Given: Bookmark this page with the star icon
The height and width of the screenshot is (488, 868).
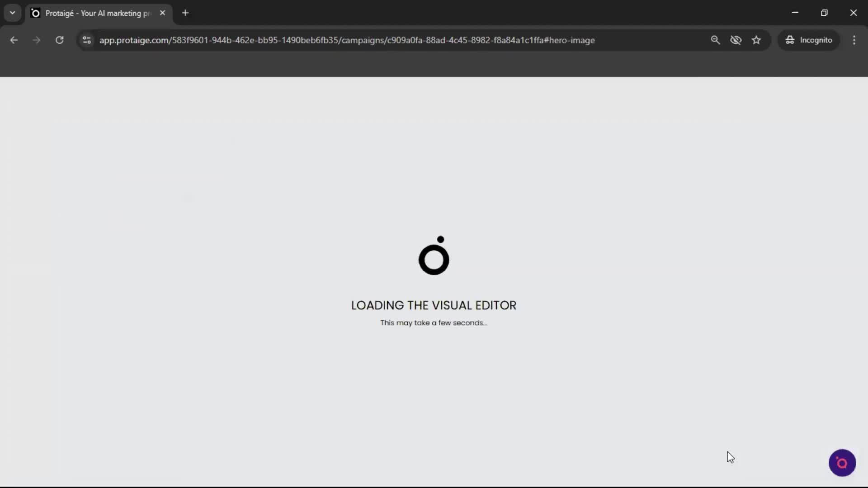Looking at the screenshot, I should pos(756,40).
